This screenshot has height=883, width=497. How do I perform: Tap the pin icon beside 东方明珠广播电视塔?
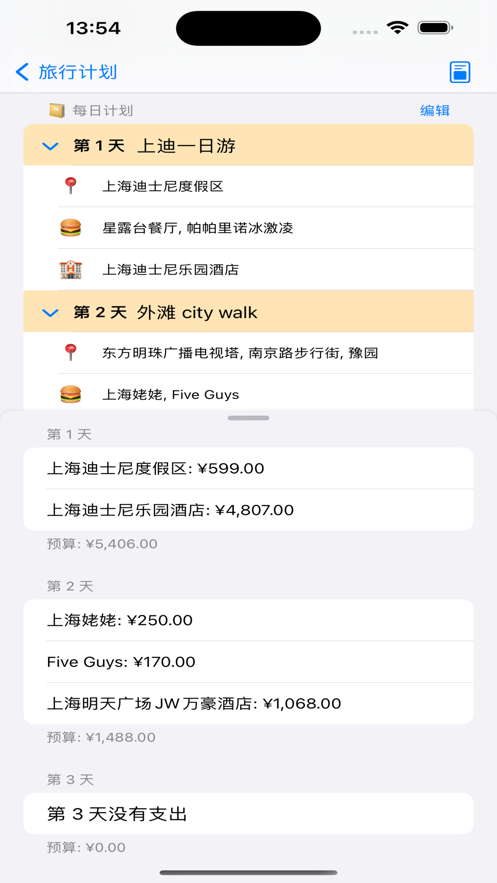(70, 353)
